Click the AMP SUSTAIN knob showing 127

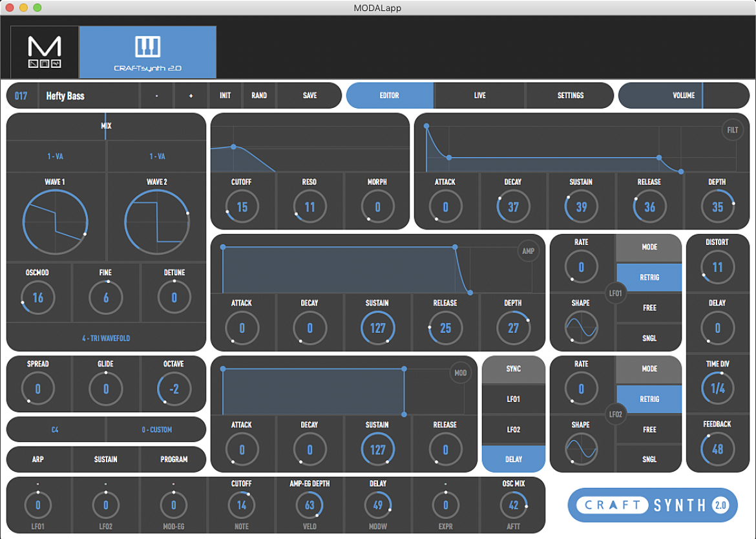(377, 328)
